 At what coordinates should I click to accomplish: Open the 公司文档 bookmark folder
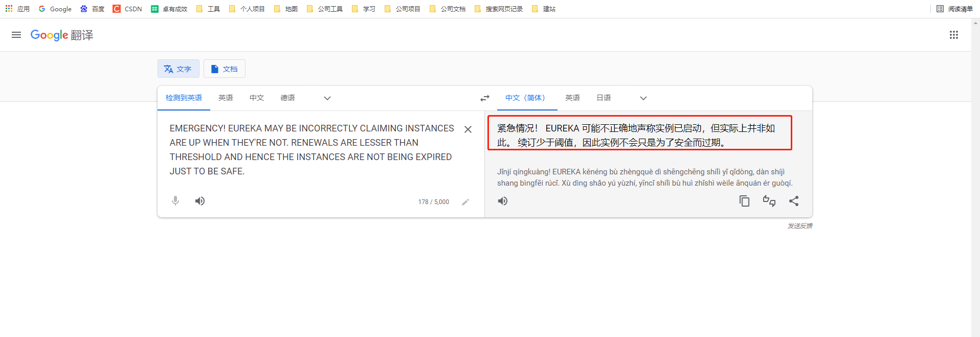coord(448,9)
